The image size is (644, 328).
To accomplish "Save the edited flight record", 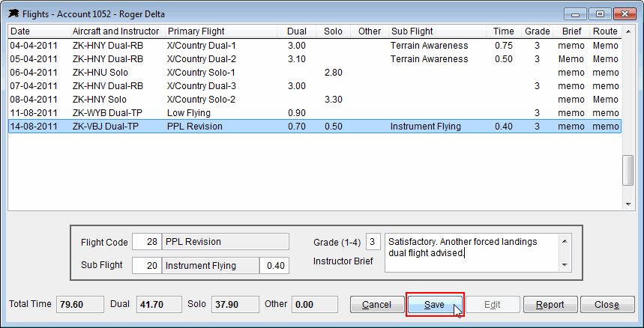I will tap(435, 305).
